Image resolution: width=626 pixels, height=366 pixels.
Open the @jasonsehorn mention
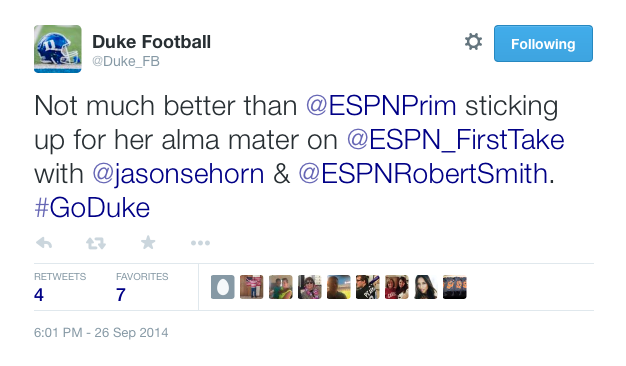[178, 174]
